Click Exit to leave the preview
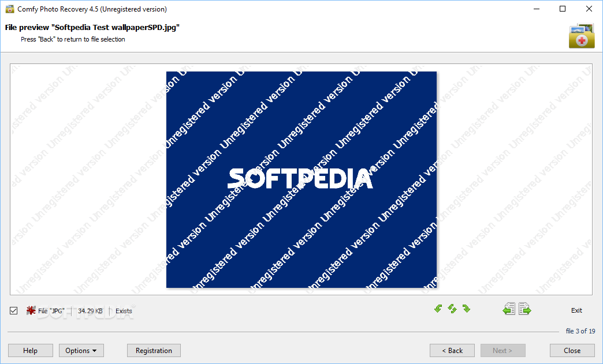The height and width of the screenshot is (364, 603). click(576, 310)
